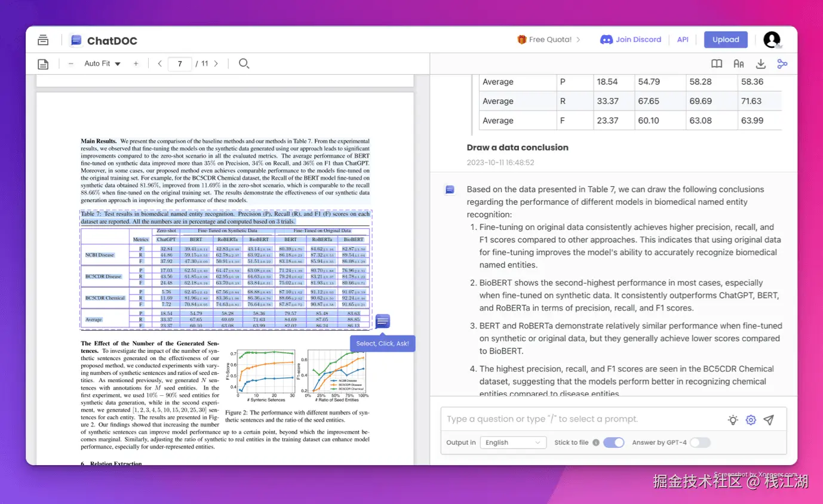Click the open book reading icon
Image resolution: width=823 pixels, height=504 pixels.
[717, 64]
